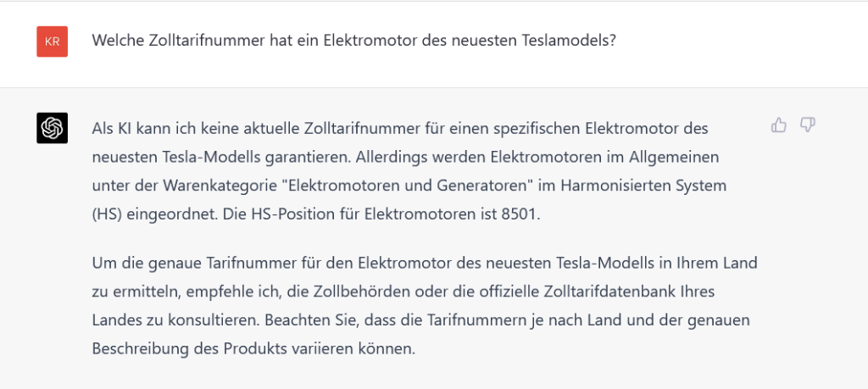Click the red KR user avatar
868x389 pixels.
point(52,42)
